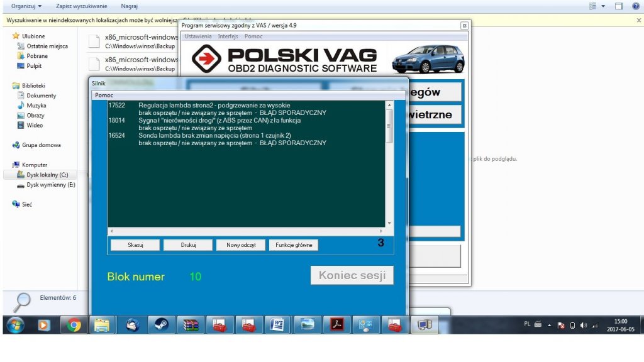
Task: Click the block number value 10
Action: tap(195, 277)
